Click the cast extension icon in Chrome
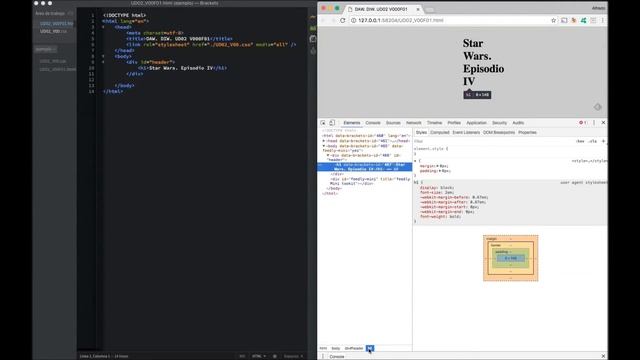 564,20
